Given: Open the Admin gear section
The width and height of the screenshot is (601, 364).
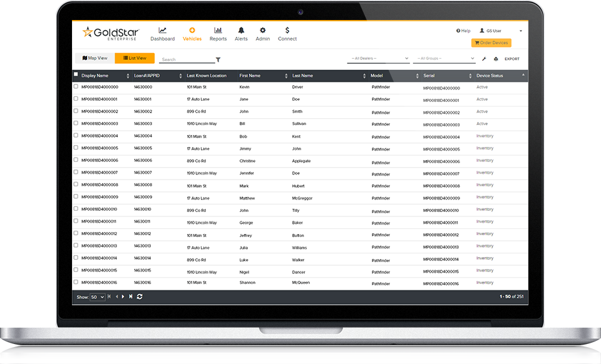Looking at the screenshot, I should pos(262,34).
